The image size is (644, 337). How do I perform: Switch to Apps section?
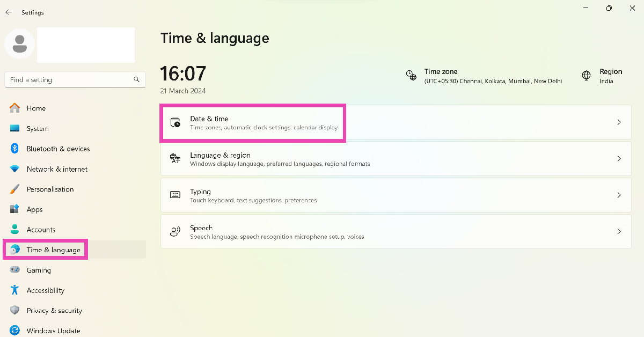tap(75, 209)
